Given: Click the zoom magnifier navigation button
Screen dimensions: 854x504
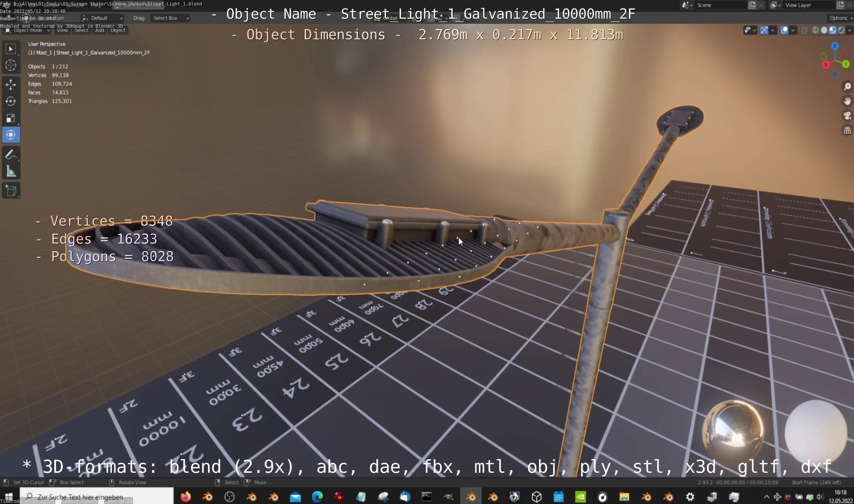Looking at the screenshot, I should (x=847, y=87).
